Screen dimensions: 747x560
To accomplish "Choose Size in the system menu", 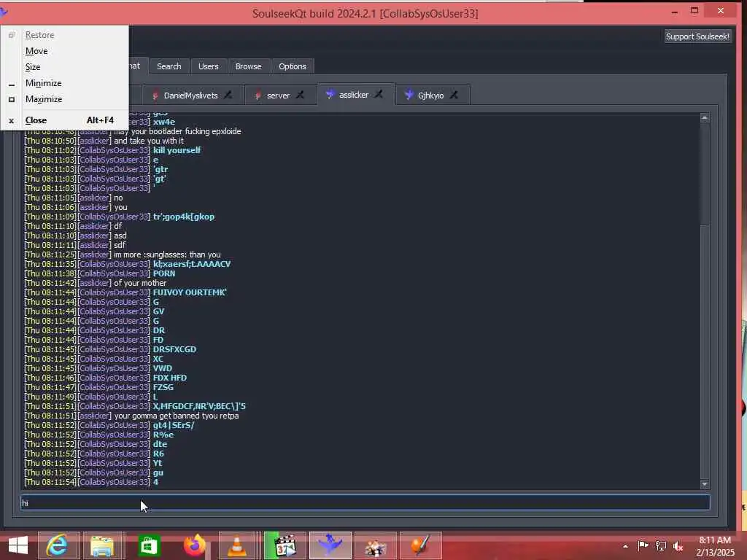I will 65,67.
